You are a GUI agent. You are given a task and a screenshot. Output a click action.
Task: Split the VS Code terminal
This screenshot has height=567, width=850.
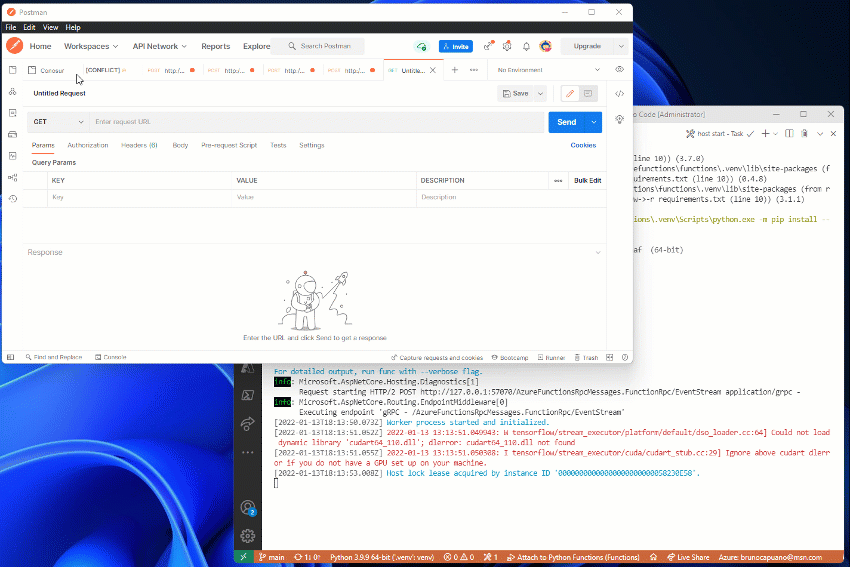789,133
